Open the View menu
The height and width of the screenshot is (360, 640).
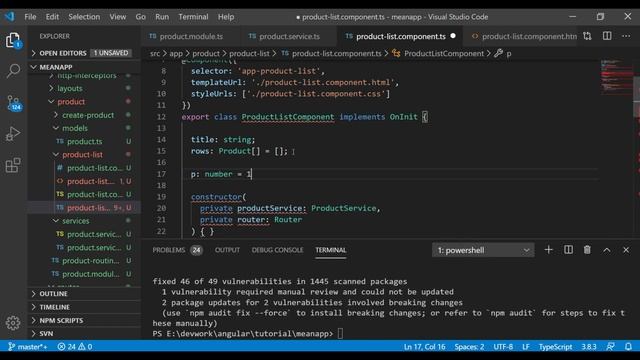tap(118, 17)
